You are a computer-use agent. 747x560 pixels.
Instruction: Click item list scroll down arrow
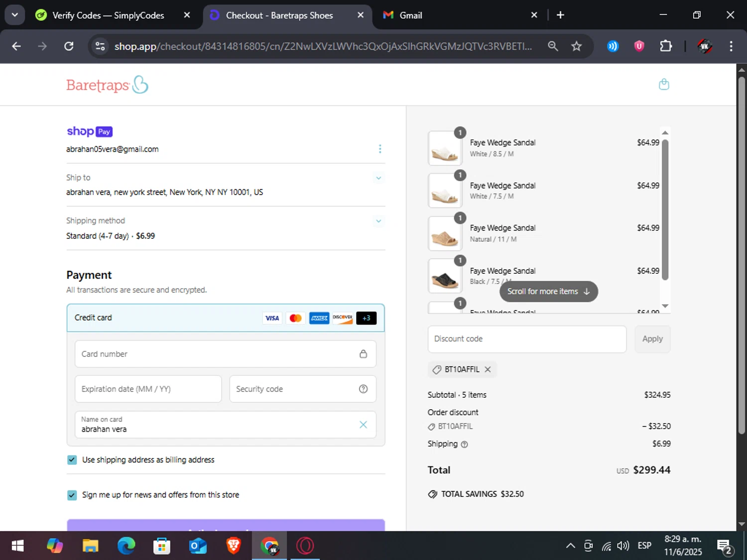point(665,306)
